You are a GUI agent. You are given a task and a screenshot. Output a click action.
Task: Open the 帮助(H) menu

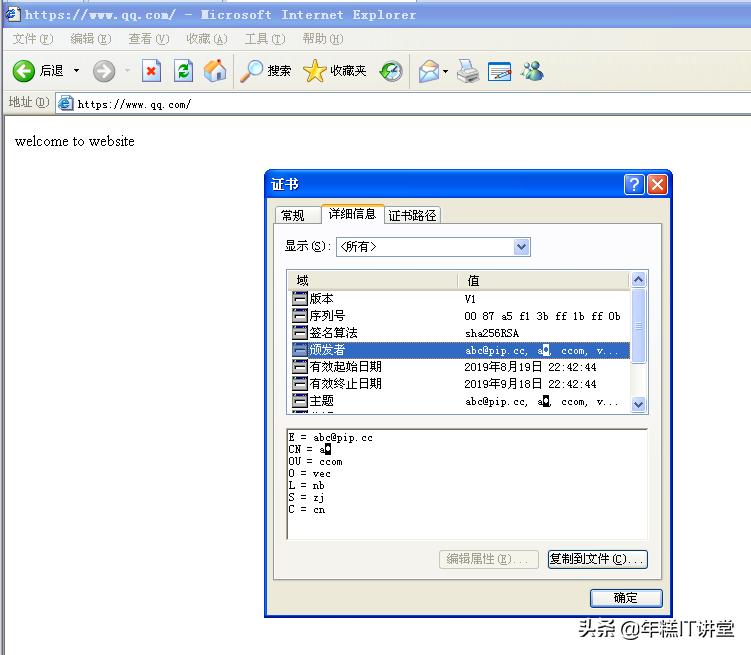(323, 39)
